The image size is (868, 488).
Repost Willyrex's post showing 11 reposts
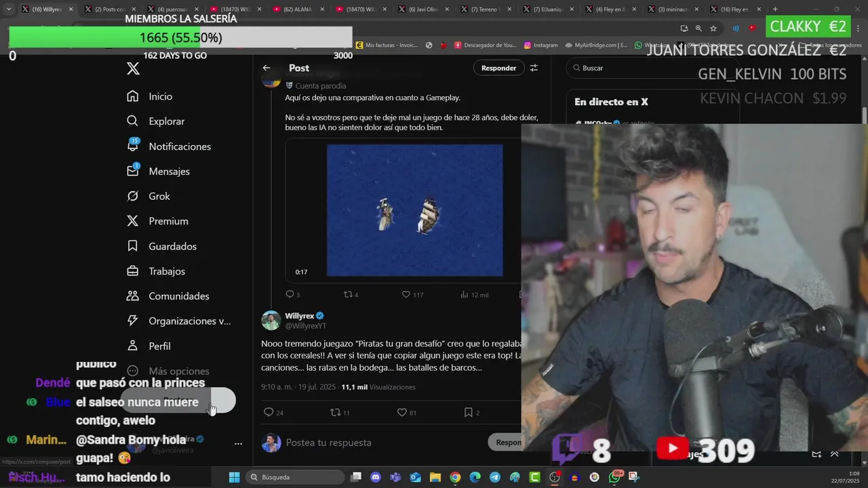pyautogui.click(x=340, y=412)
